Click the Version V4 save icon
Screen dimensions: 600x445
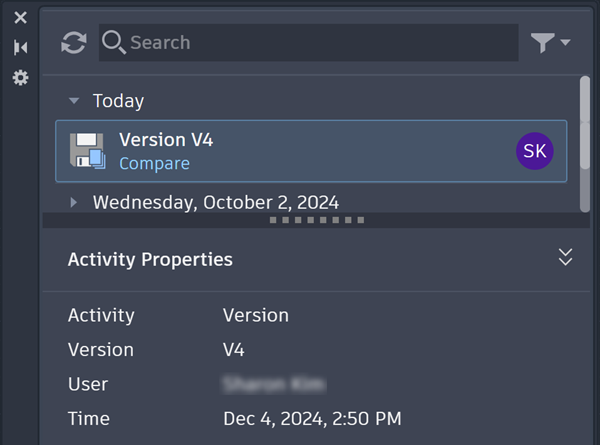click(87, 150)
